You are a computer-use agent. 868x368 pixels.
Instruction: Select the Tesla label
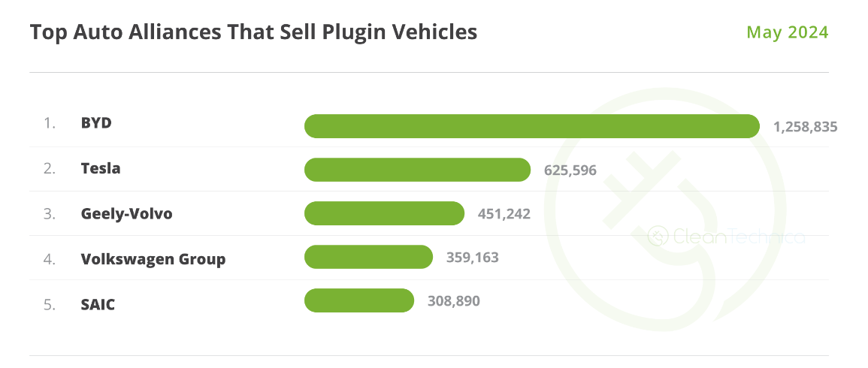pyautogui.click(x=101, y=168)
